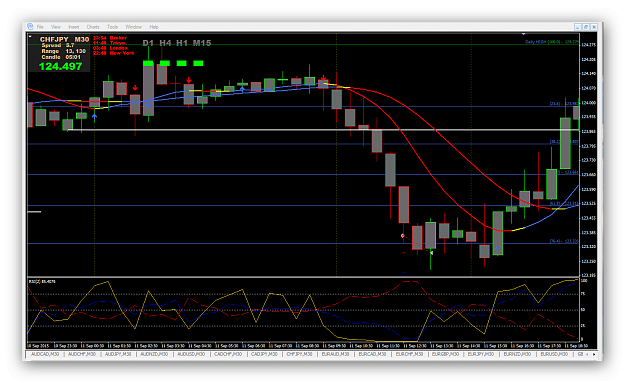Click green trend box under H1

[182, 63]
